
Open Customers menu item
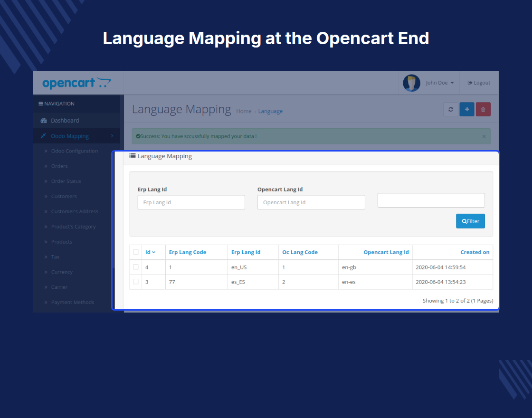pos(64,197)
